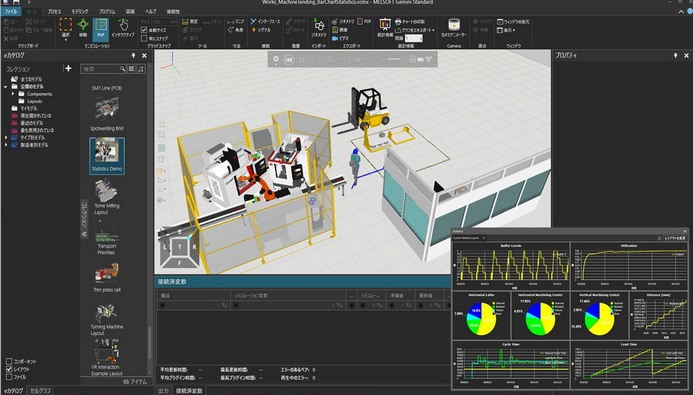Activate the move manipulation tool
Image resolution: width=693 pixels, height=395 pixels.
[x=83, y=28]
